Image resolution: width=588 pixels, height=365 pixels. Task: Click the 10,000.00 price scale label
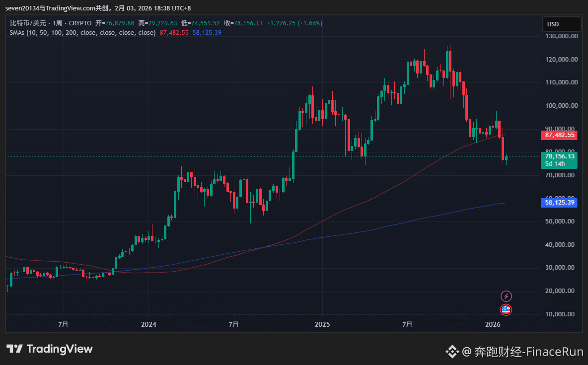(x=562, y=314)
